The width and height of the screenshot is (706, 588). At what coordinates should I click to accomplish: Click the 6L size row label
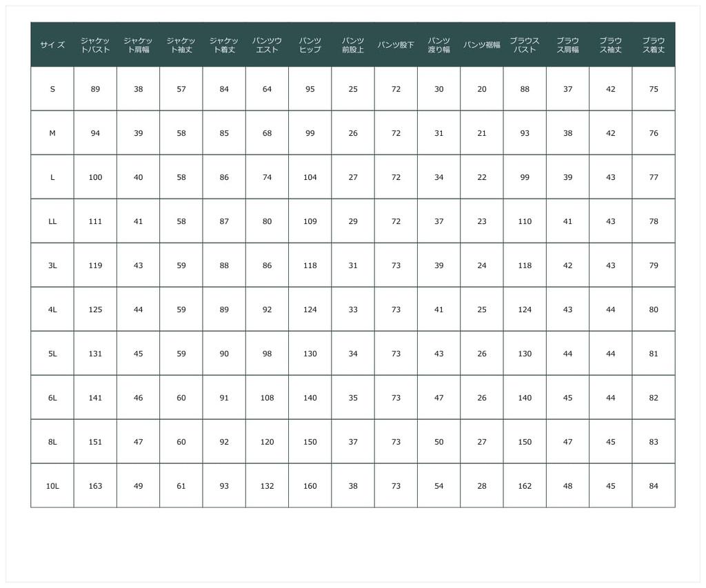coord(52,398)
